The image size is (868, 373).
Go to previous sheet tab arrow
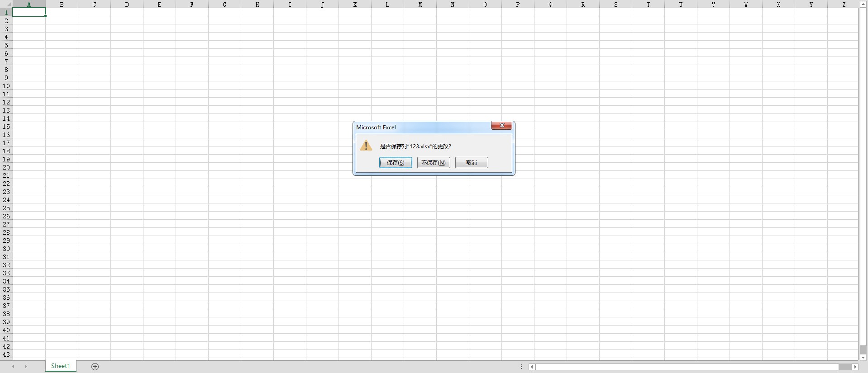click(14, 367)
